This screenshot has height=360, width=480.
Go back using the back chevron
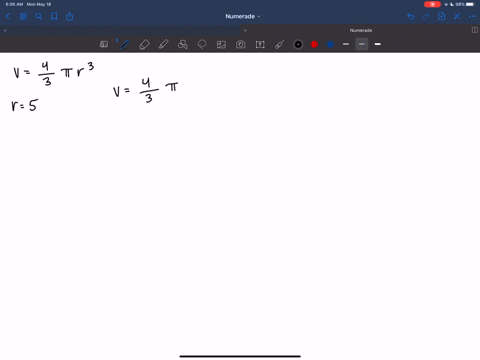8,16
